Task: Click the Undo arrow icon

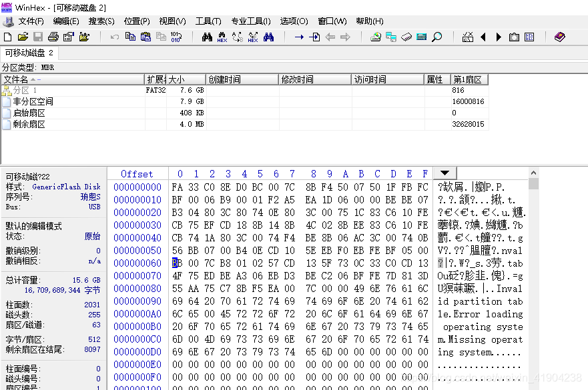Action: point(115,37)
